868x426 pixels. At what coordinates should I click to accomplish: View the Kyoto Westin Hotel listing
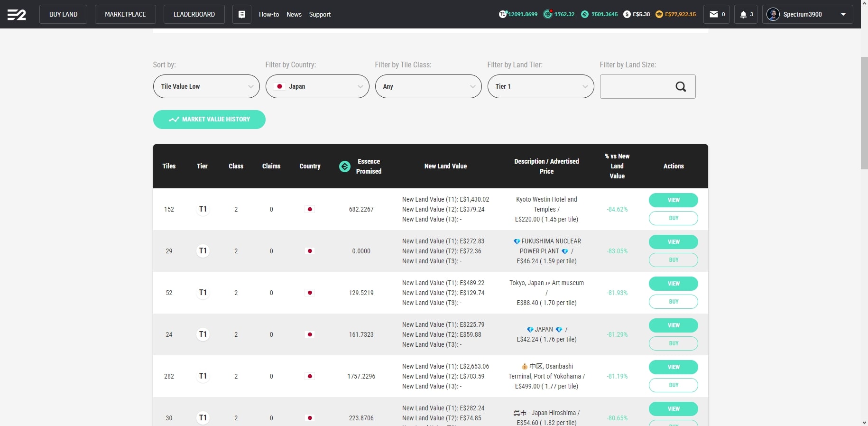673,200
